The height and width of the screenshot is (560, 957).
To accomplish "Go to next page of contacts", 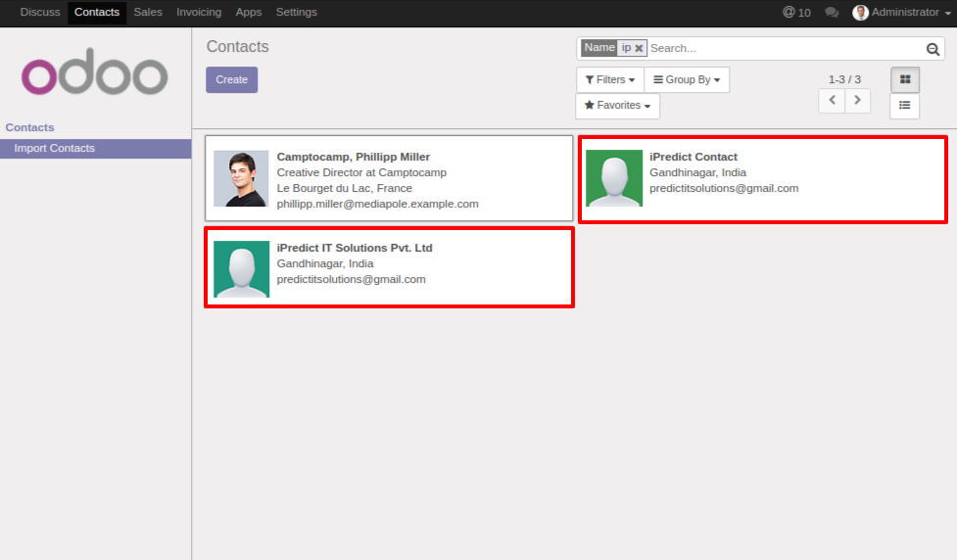I will 857,100.
